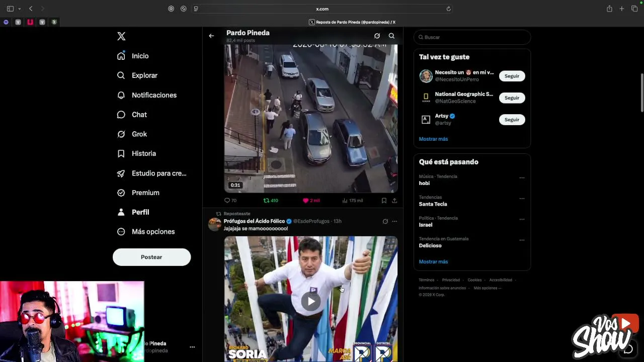
Task: Click Safari's back navigation arrow
Action: [31, 9]
